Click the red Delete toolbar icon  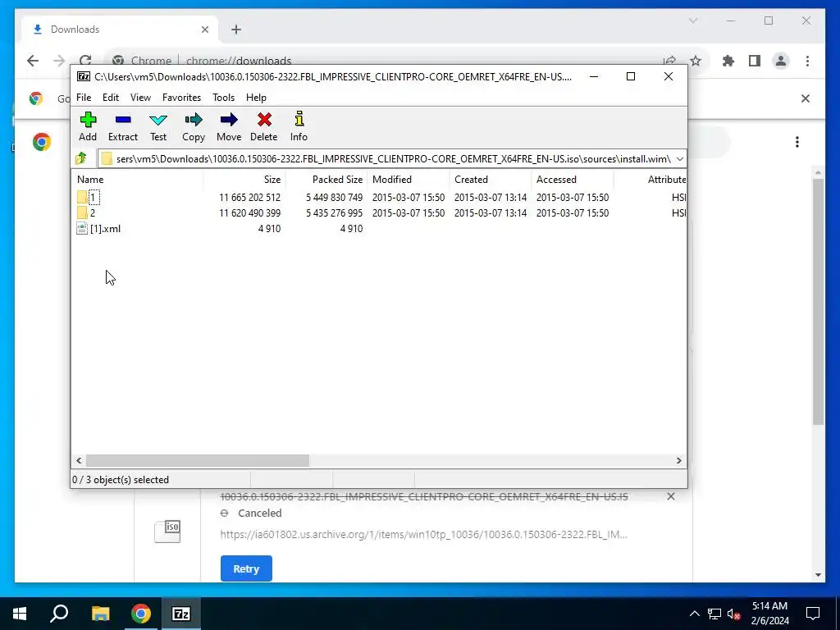[264, 126]
